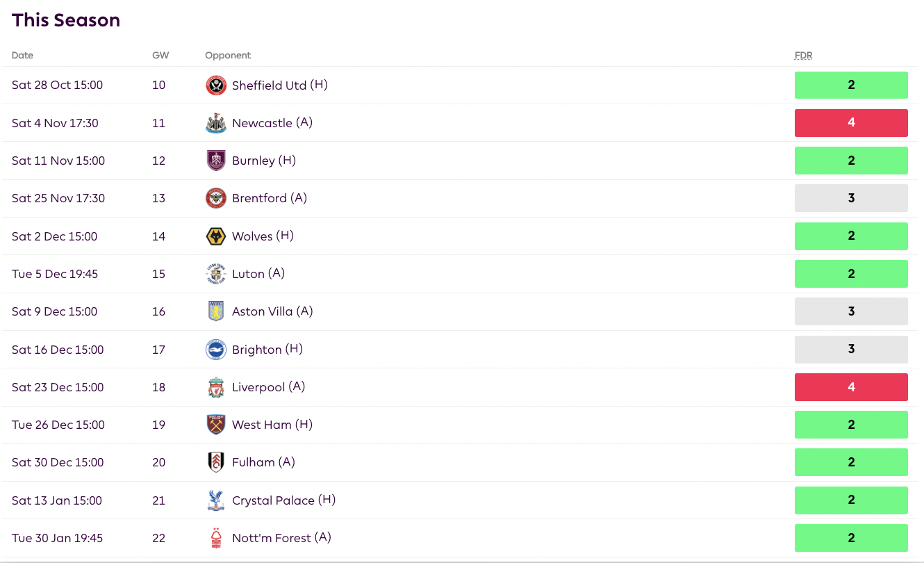Click the Liverpool club crest
This screenshot has height=563, width=924.
point(216,387)
